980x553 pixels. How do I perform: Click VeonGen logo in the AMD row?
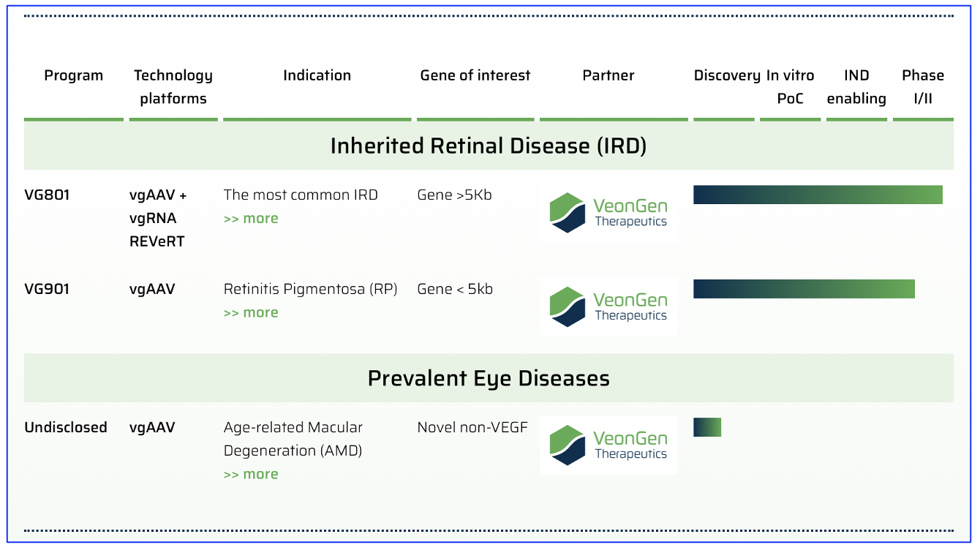click(x=608, y=445)
